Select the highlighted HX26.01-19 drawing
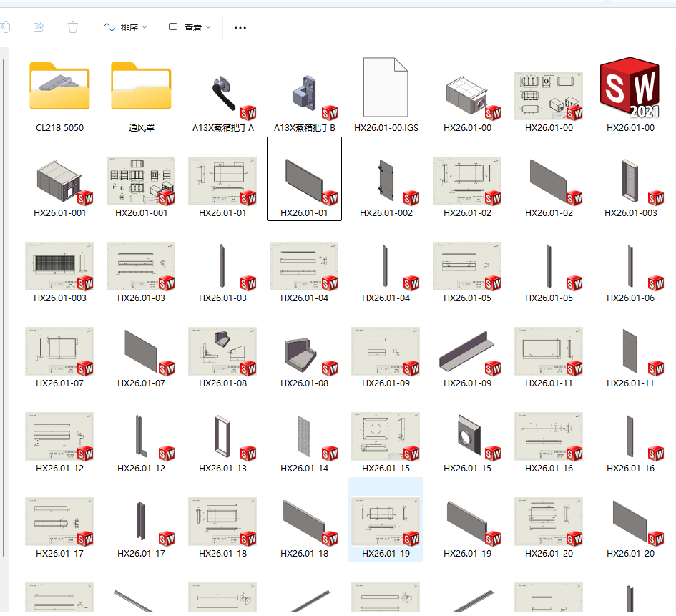The height and width of the screenshot is (616, 676). 386,519
